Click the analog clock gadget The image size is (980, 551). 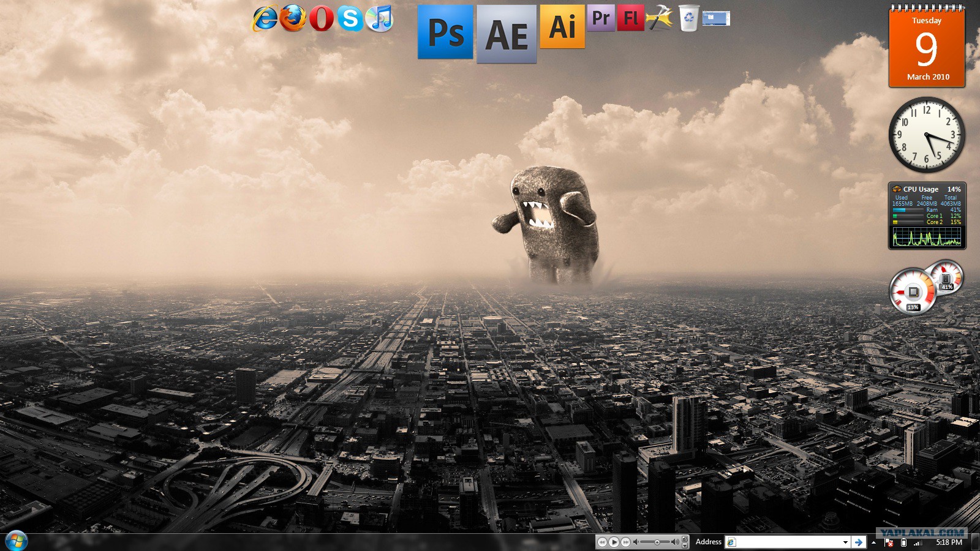(x=927, y=135)
